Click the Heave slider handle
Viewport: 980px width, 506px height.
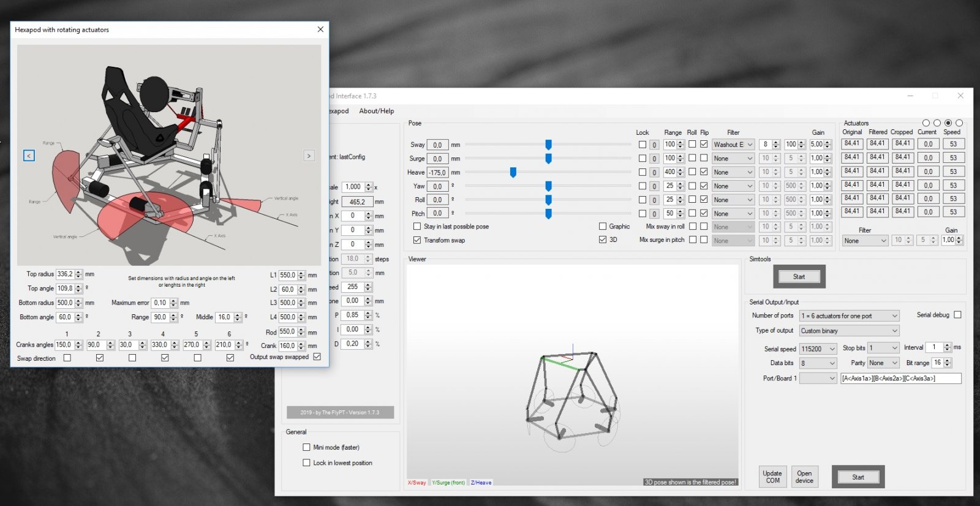513,173
